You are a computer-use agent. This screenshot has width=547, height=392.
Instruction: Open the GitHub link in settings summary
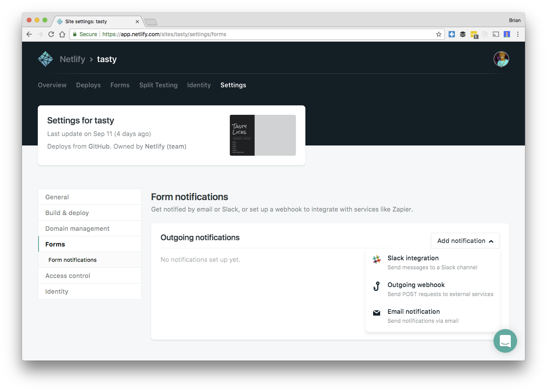(99, 146)
